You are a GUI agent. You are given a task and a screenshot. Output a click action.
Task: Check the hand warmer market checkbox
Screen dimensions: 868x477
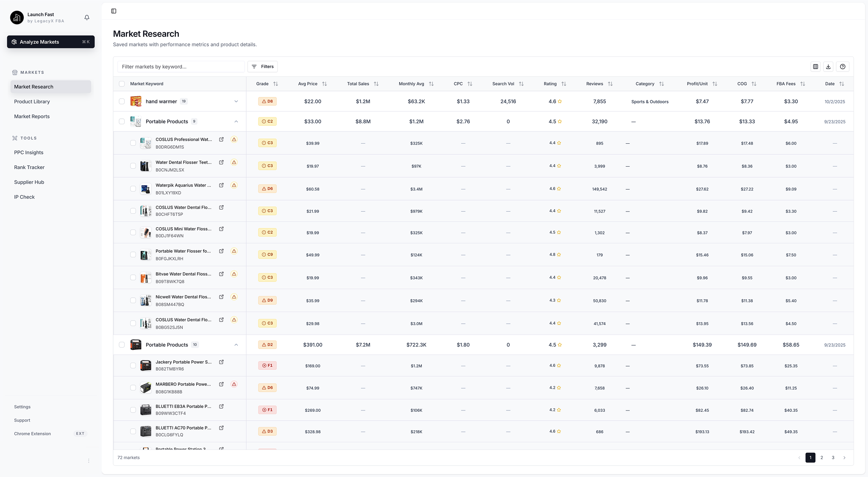tap(122, 101)
